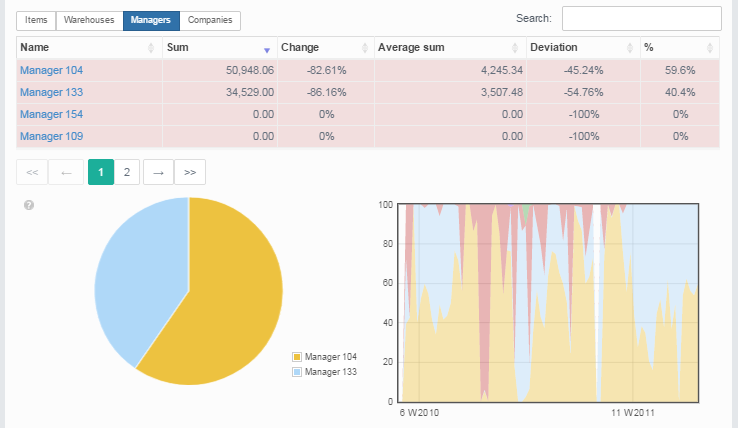Go to page 2
The image size is (738, 428).
127,172
